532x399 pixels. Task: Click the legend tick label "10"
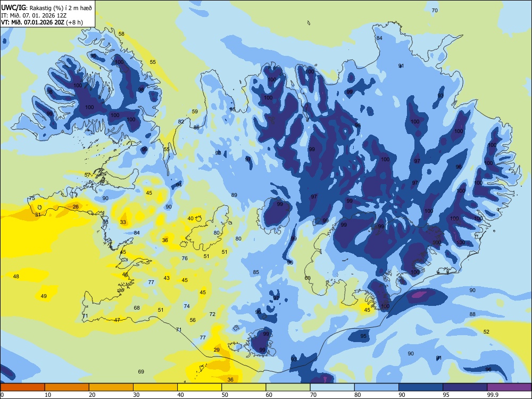pos(48,395)
